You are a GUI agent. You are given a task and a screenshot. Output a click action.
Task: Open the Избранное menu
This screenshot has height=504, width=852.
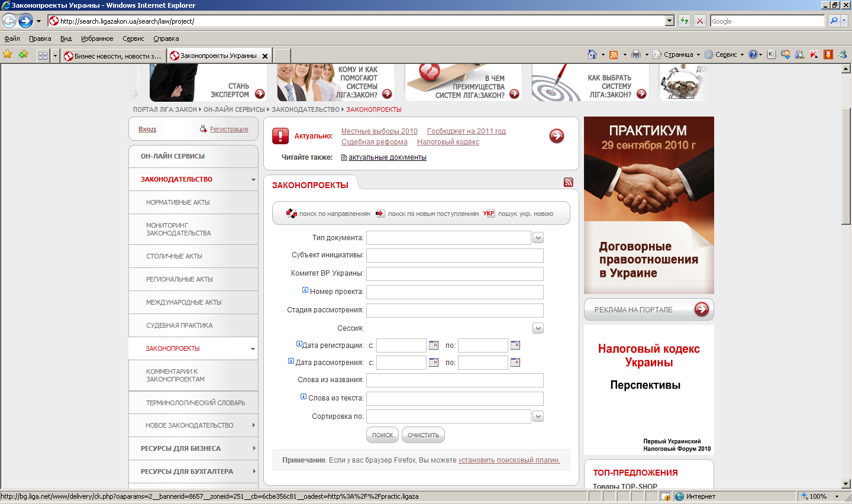(97, 38)
